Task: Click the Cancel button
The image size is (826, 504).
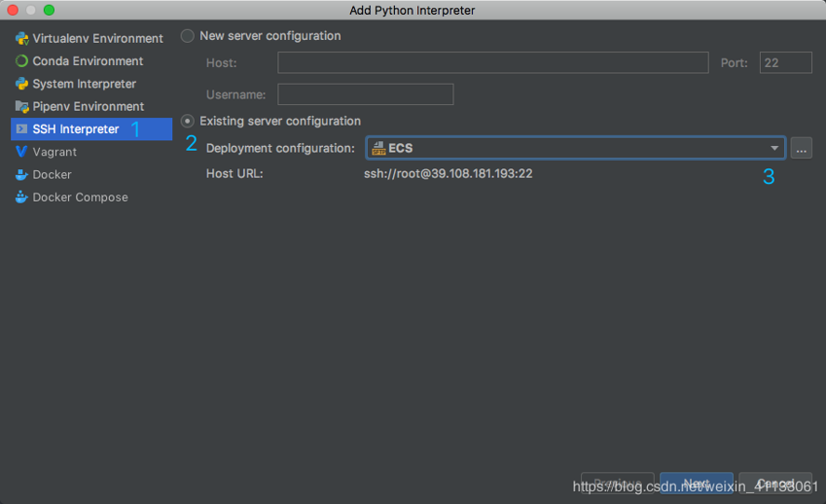Action: click(x=775, y=483)
